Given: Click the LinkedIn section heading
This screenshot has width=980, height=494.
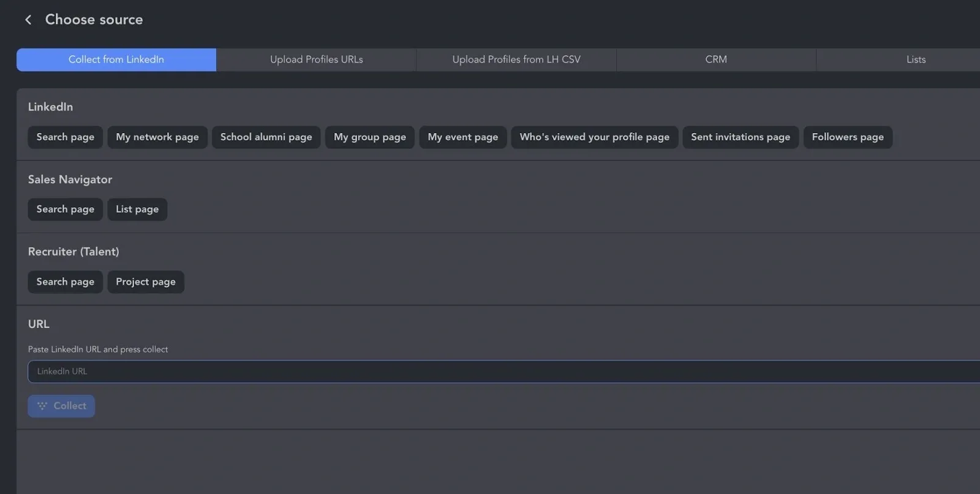Looking at the screenshot, I should 50,107.
